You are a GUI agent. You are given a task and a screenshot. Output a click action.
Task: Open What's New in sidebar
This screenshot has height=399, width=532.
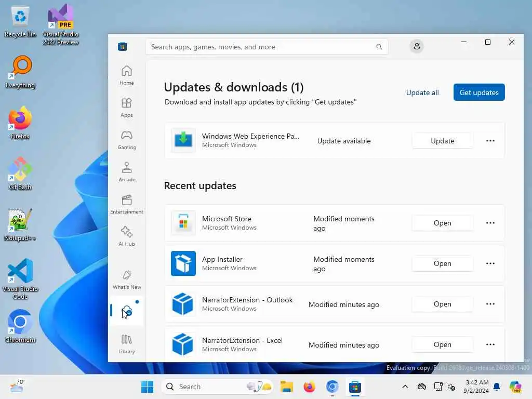click(x=127, y=280)
